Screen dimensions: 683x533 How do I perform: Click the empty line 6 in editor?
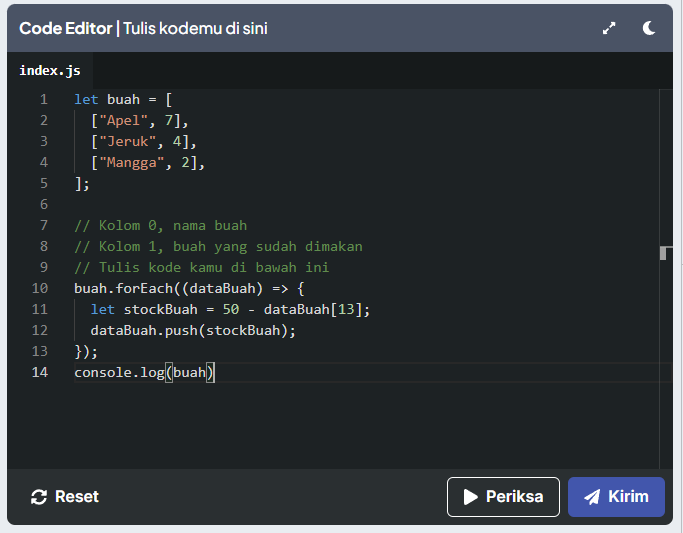[x=300, y=204]
